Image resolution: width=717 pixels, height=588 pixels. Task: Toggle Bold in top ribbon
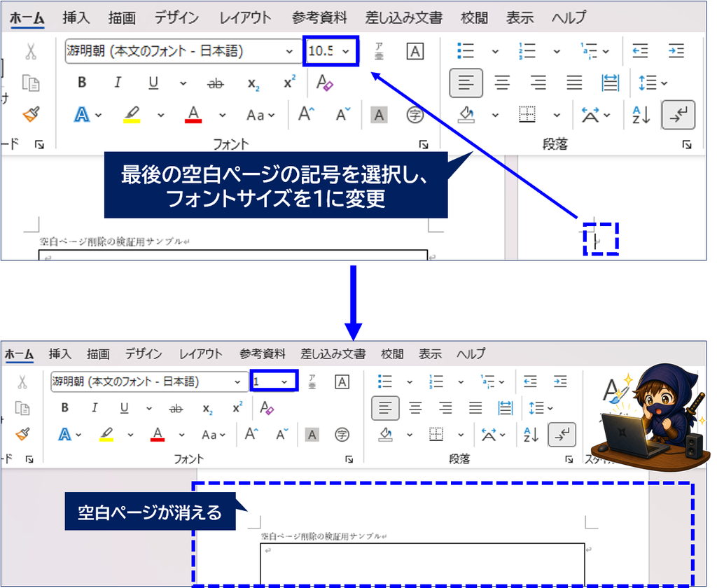[82, 83]
